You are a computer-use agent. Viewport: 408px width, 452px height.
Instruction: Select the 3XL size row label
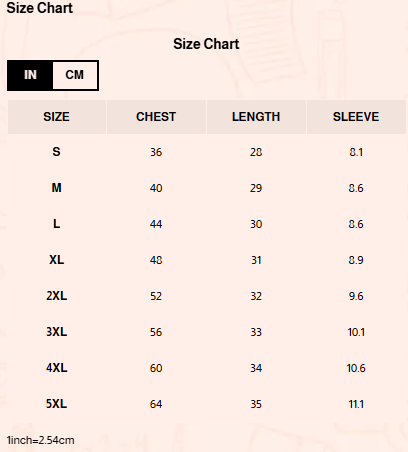coord(56,332)
